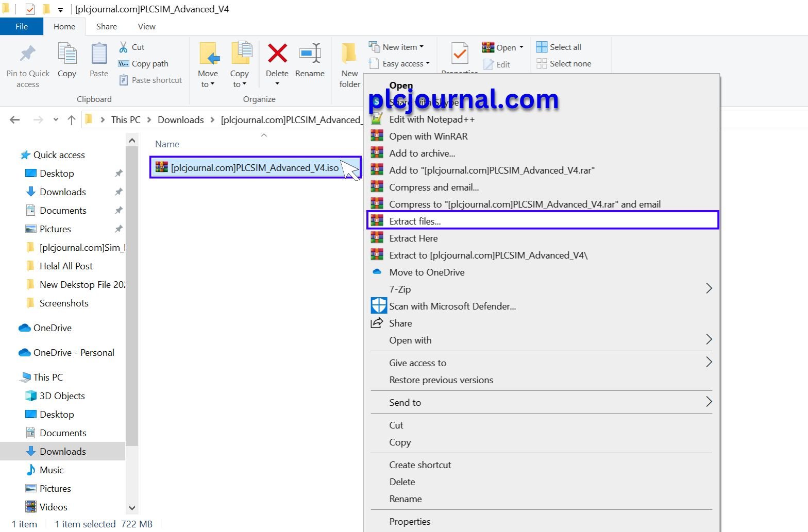The image size is (808, 532).
Task: Sort by the Name column header
Action: click(167, 144)
